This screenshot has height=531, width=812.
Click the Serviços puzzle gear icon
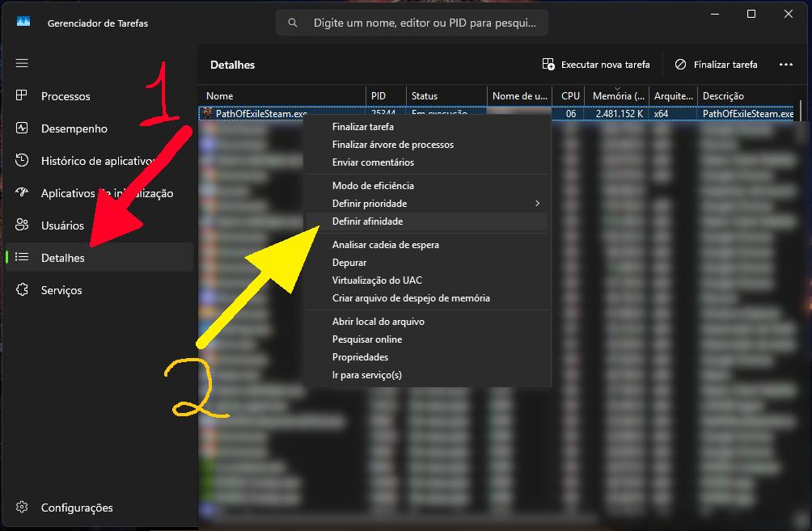point(22,289)
